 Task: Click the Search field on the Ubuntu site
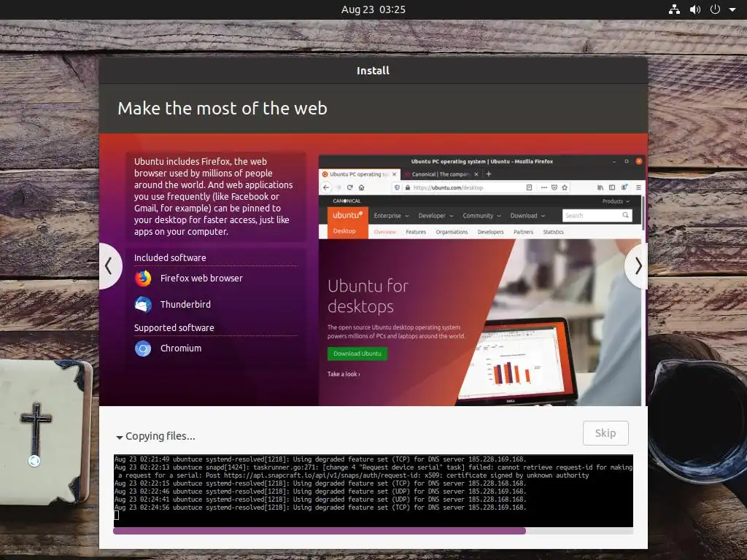click(597, 216)
